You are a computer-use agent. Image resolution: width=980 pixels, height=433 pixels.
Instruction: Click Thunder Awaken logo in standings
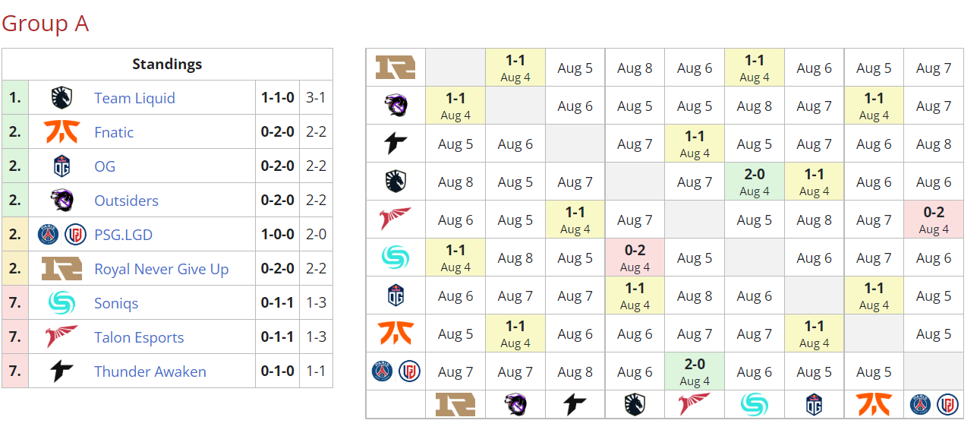click(x=61, y=371)
